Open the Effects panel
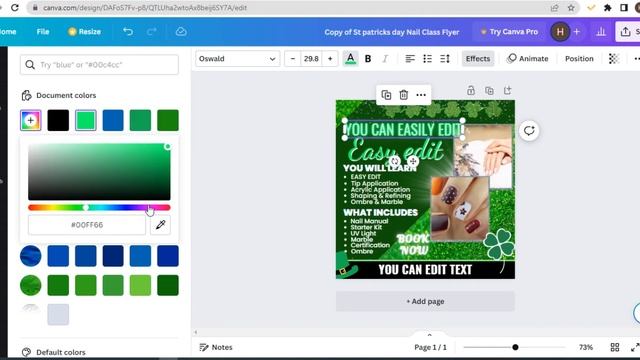This screenshot has height=360, width=640. click(478, 59)
